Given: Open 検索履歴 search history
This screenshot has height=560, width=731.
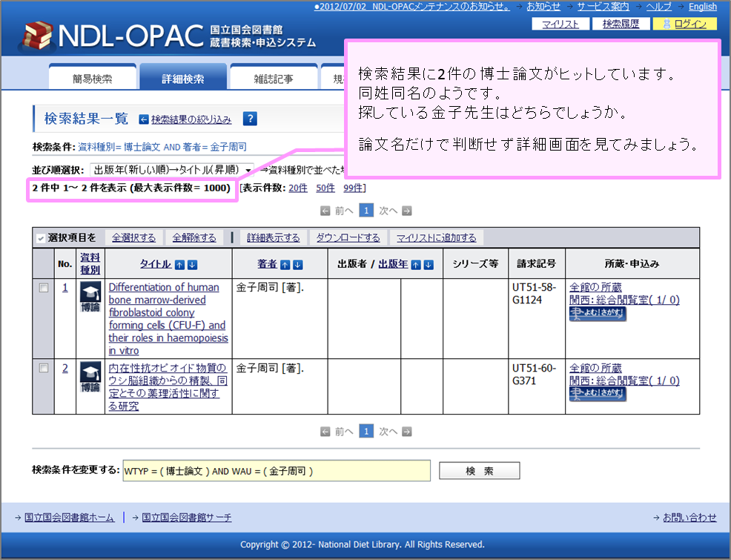Looking at the screenshot, I should coord(621,24).
